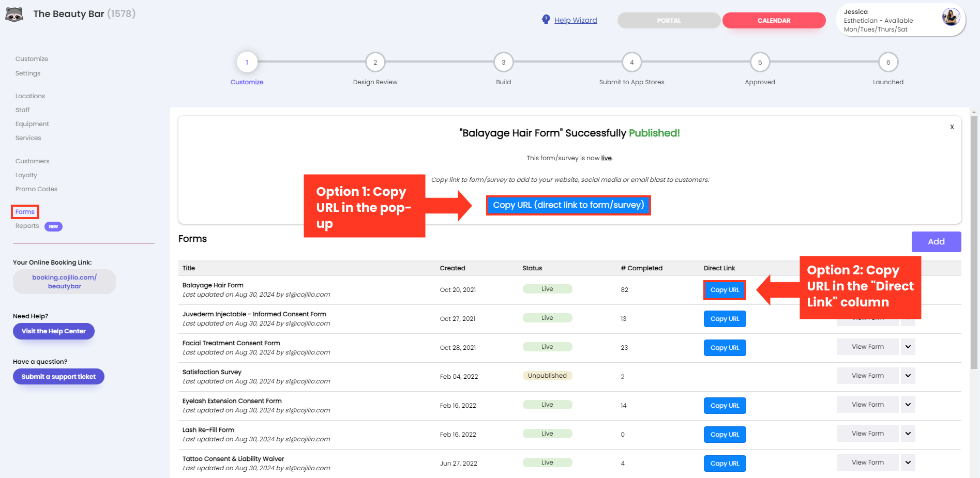This screenshot has width=980, height=478.
Task: Click the page vertical scrollbar
Action: pyautogui.click(x=974, y=243)
